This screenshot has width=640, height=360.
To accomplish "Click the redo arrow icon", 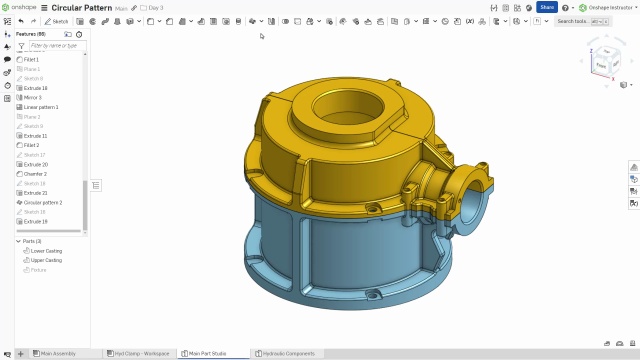I will [x=33, y=21].
